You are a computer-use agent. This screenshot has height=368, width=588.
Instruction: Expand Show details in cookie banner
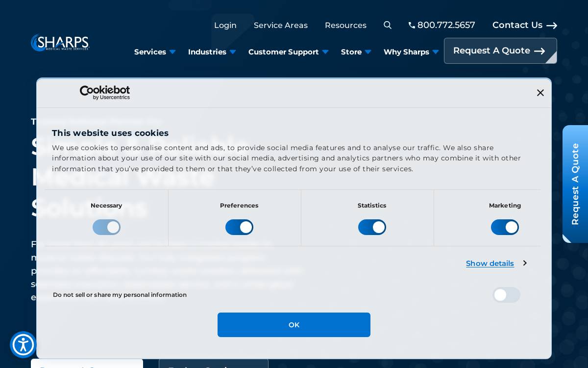coord(496,263)
